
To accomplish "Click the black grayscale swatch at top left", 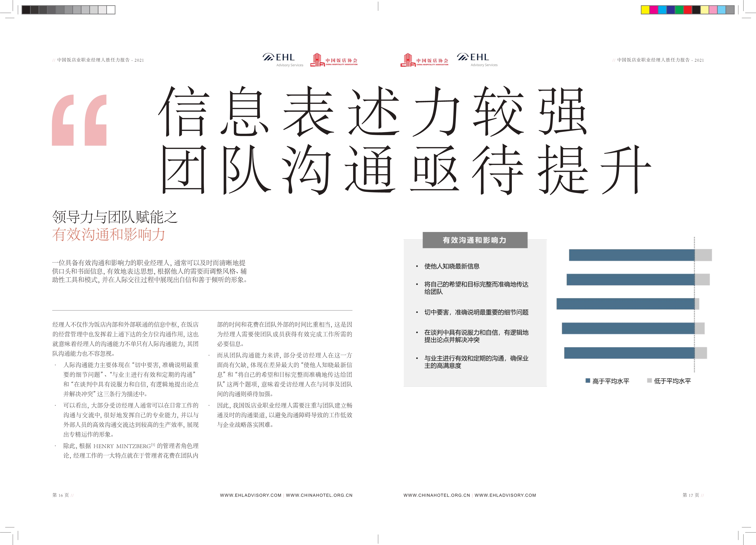I will tap(26, 10).
